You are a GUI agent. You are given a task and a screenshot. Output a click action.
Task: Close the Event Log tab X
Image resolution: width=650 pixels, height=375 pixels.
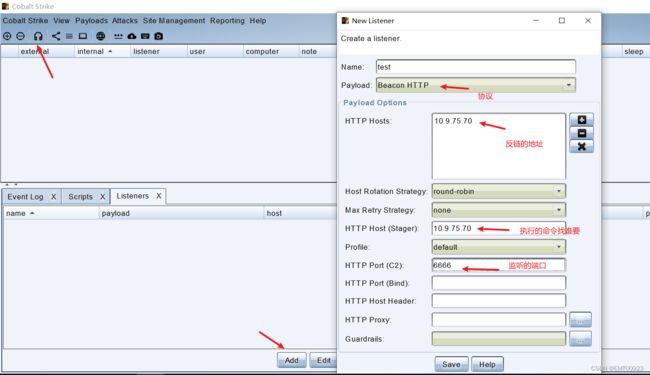coord(53,196)
